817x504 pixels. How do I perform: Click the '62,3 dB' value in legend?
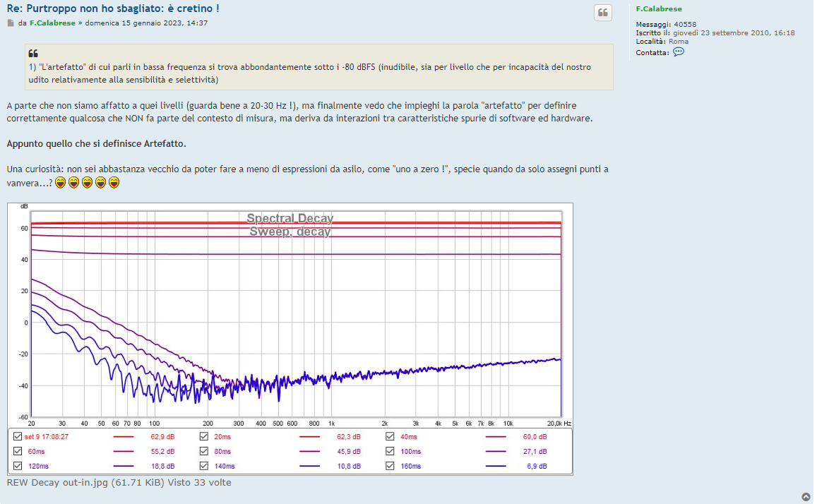[349, 437]
